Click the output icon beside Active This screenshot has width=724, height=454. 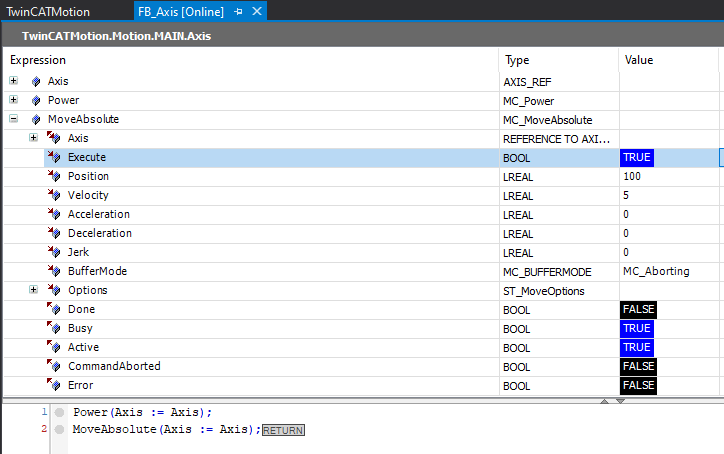pos(54,346)
